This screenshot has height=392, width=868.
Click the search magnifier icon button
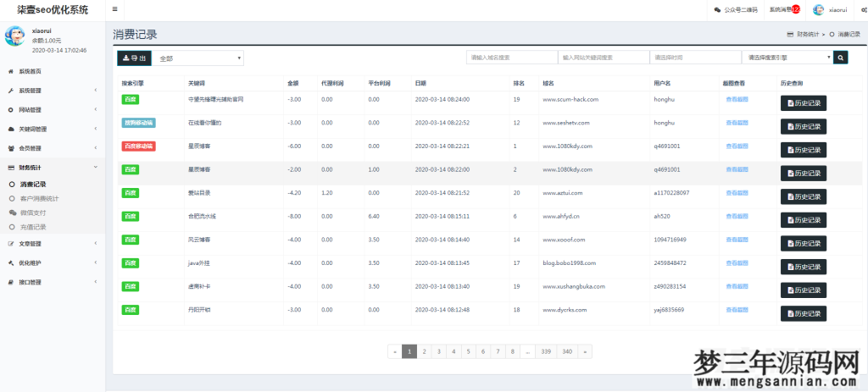840,58
